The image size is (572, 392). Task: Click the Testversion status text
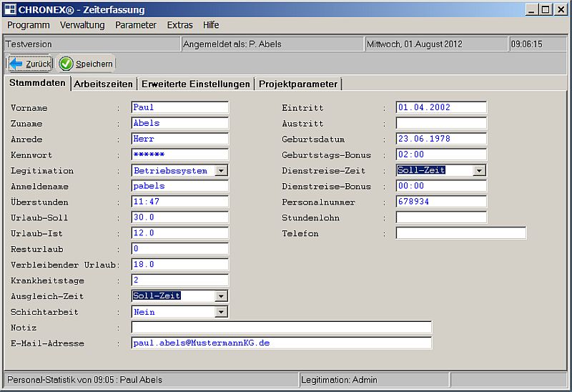[29, 44]
